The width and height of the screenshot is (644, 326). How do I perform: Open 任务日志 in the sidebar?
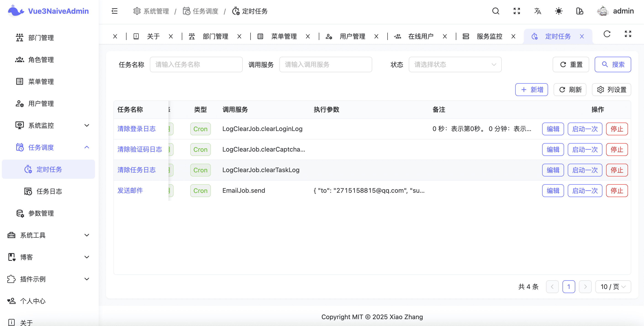(x=49, y=191)
